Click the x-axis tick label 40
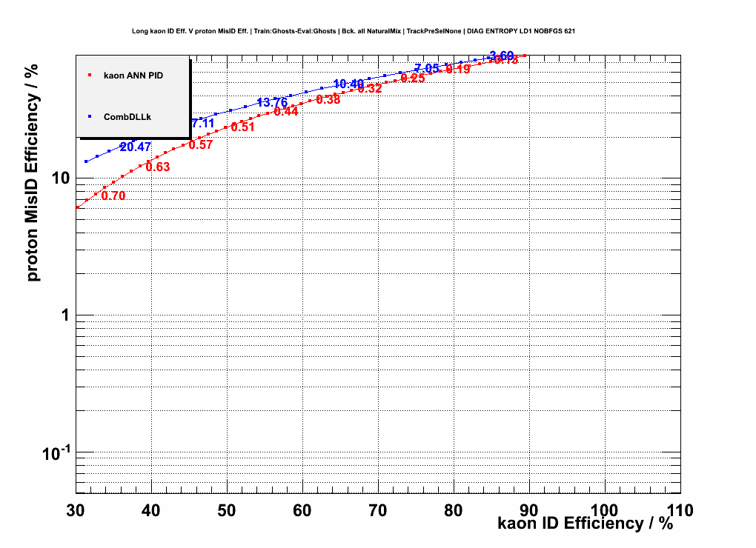Screen dimensions: 756x548 151,511
